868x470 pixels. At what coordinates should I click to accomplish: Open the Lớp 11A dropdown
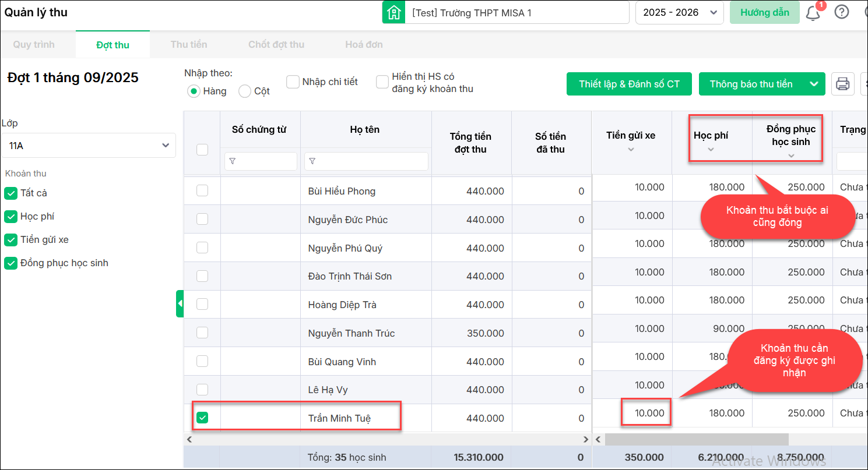pos(88,146)
